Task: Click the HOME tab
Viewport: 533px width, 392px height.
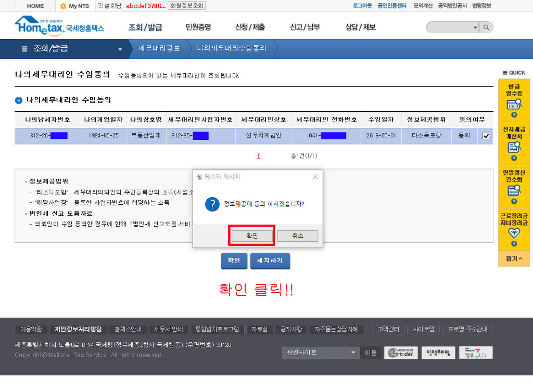Action: tap(35, 6)
